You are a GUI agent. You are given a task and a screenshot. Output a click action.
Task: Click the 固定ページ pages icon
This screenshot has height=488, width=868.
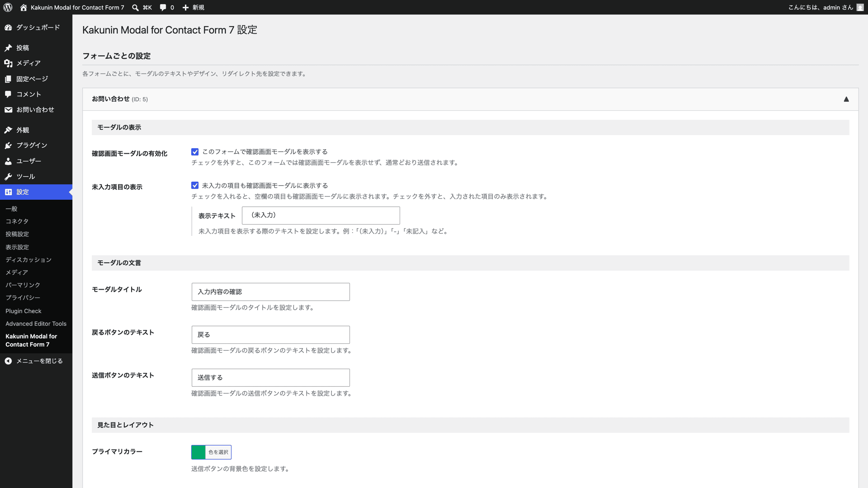8,79
